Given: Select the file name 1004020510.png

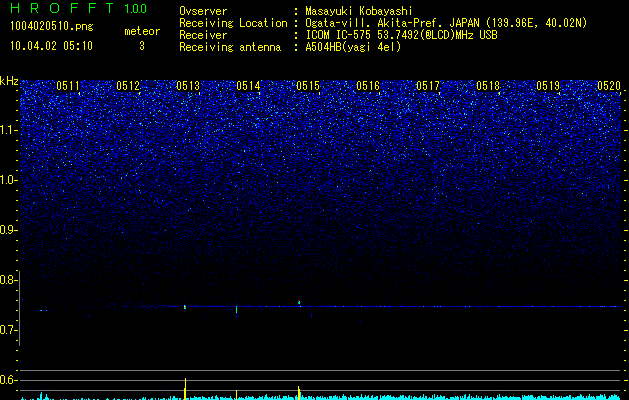Looking at the screenshot, I should pyautogui.click(x=52, y=26).
